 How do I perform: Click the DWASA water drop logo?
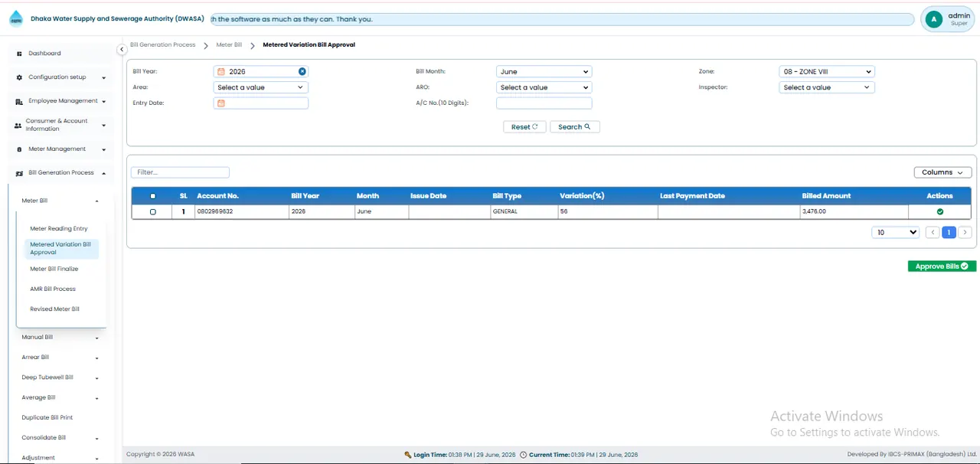point(15,19)
